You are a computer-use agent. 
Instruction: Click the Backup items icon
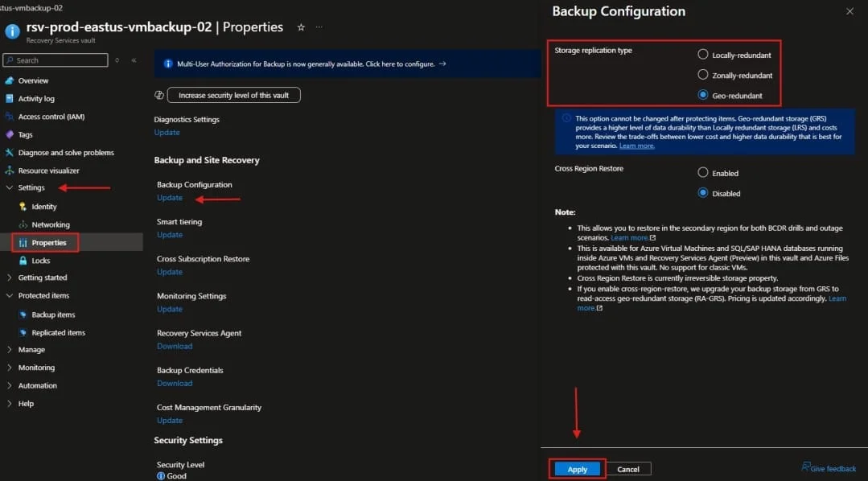pos(23,315)
